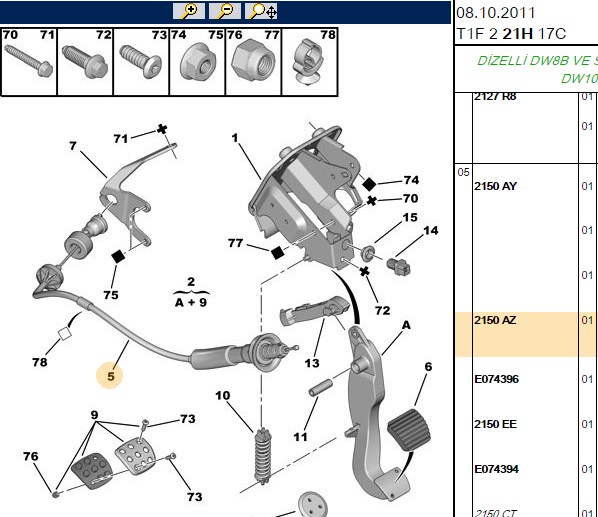Select the highlighted 2150 AZ row
Viewport: 598px width, 517px height.
tap(526, 334)
